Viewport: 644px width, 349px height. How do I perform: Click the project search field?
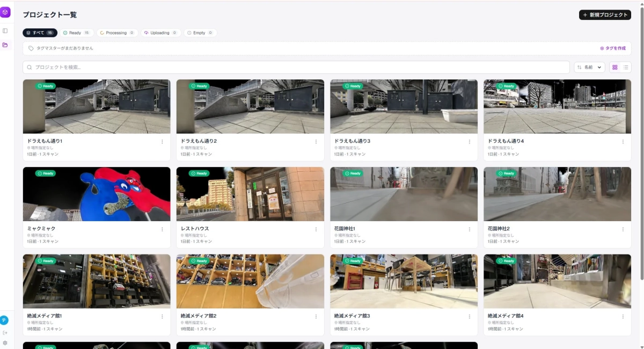coord(296,67)
